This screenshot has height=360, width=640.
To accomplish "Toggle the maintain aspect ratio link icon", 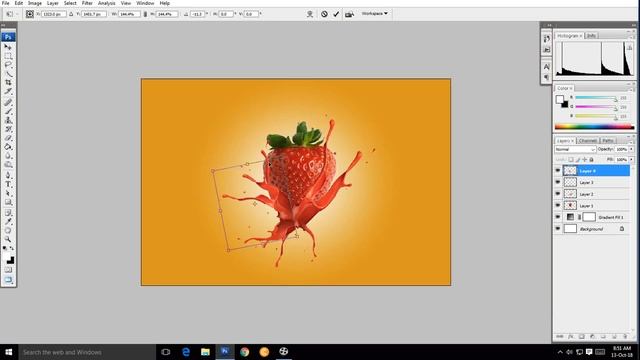I will click(x=145, y=14).
